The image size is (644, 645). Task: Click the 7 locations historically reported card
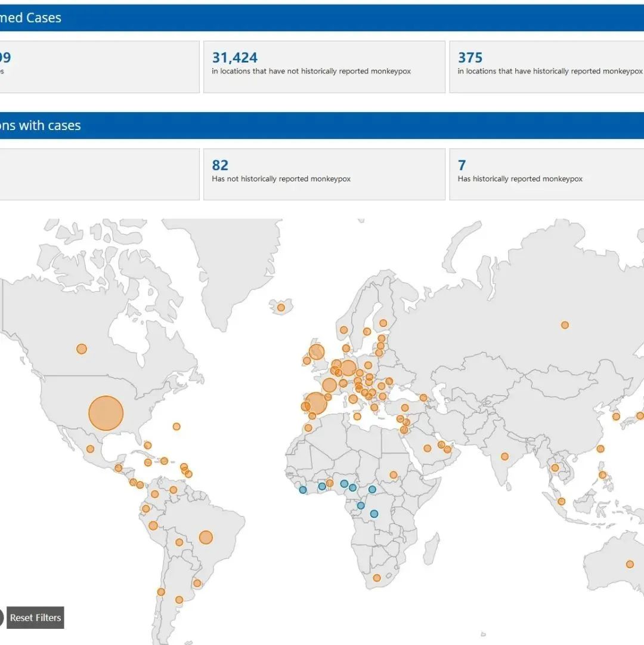point(546,174)
